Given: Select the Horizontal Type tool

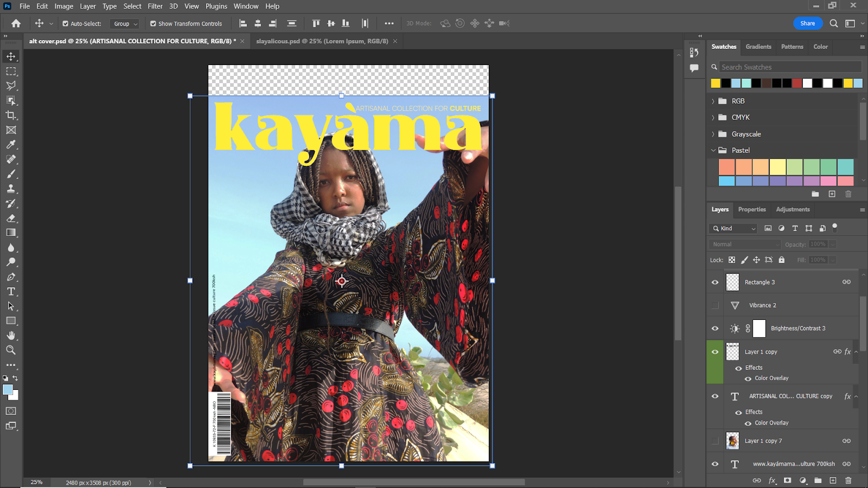Looking at the screenshot, I should point(11,291).
